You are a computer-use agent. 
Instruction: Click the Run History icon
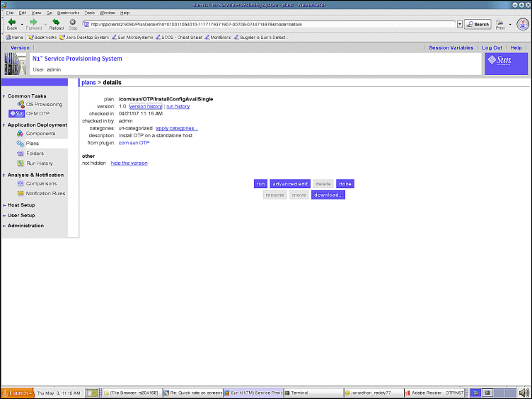pos(21,163)
